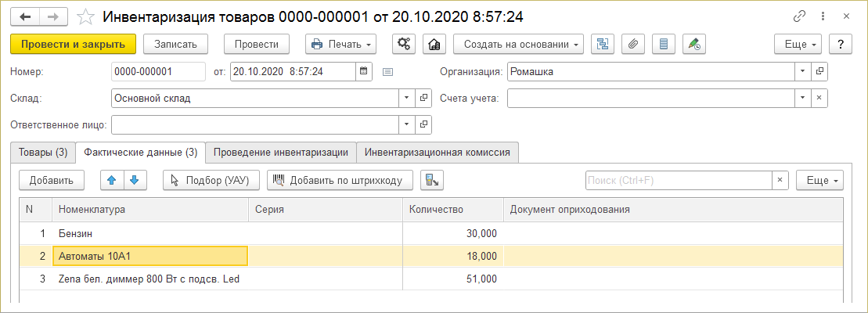Screen dimensions: 868x313
Task: Switch to the Товары (3) tab
Action: coord(42,153)
